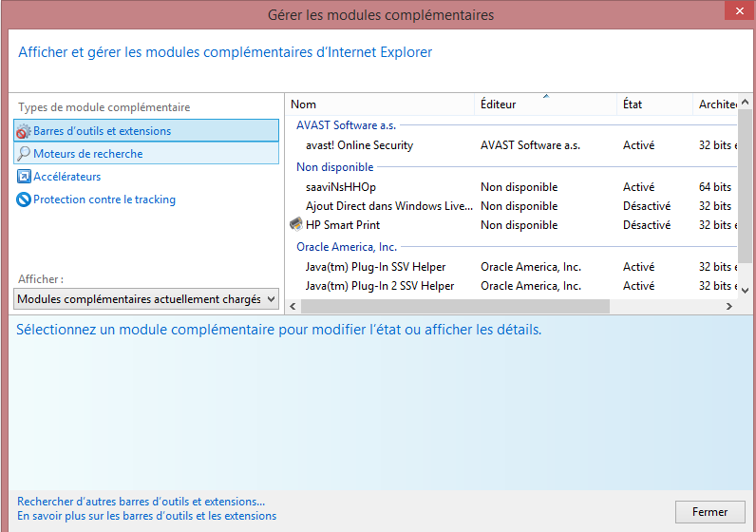
Task: Click the horizontal scrollbar thumb
Action: tap(455, 306)
